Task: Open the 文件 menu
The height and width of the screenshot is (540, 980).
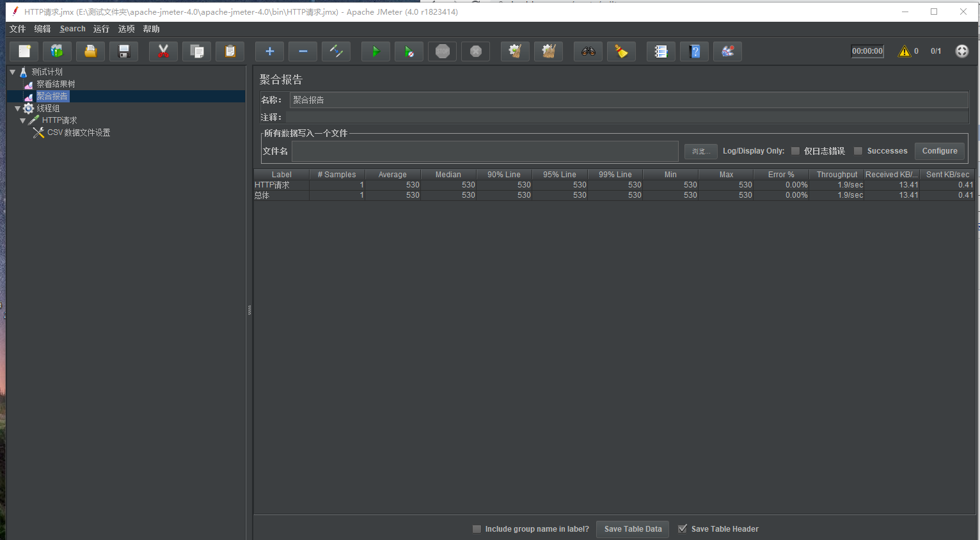Action: click(18, 29)
